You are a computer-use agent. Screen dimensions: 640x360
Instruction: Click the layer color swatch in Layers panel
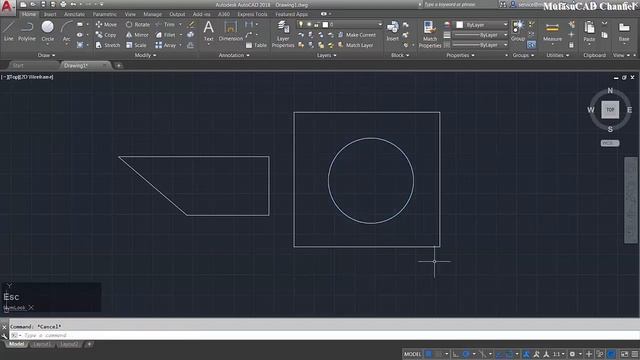[325, 24]
